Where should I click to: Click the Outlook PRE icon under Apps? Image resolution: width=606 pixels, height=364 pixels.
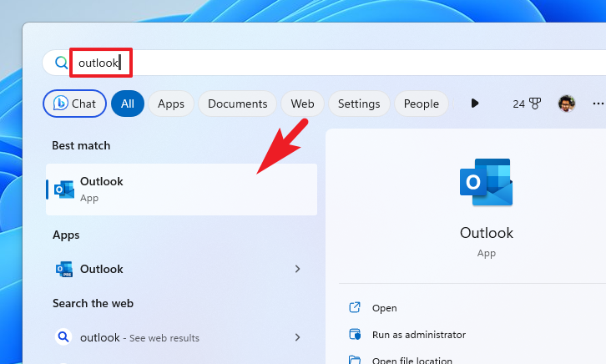tap(64, 269)
